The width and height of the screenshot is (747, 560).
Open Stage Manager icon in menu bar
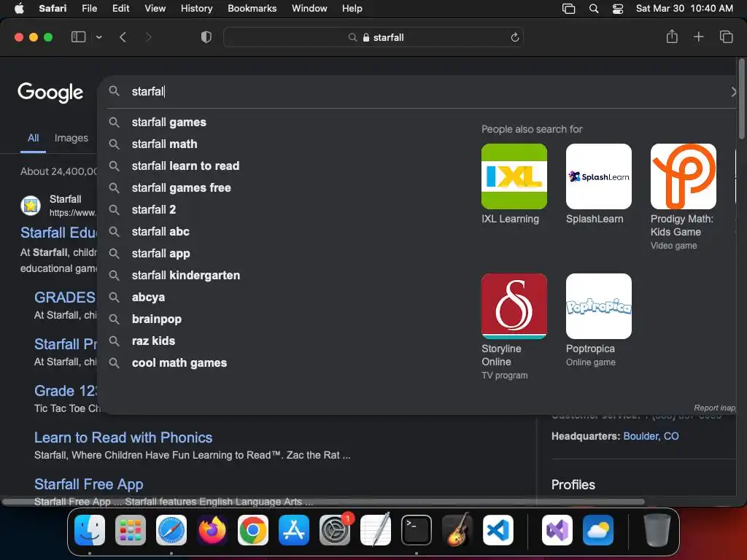[568, 9]
